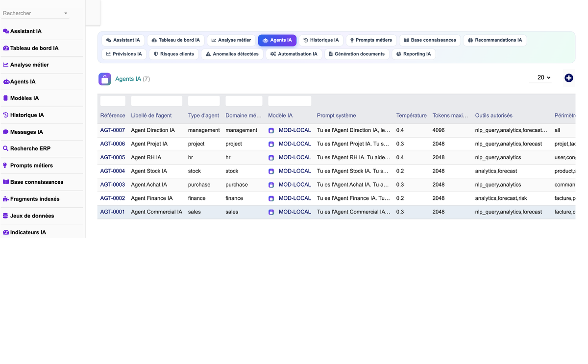Click the add new agent plus icon
This screenshot has height=364, width=588.
[x=568, y=78]
